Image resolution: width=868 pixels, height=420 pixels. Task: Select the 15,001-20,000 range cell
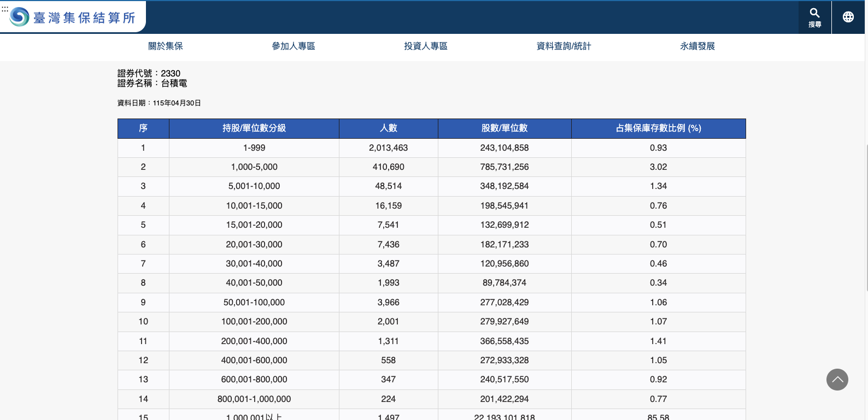[x=254, y=225]
